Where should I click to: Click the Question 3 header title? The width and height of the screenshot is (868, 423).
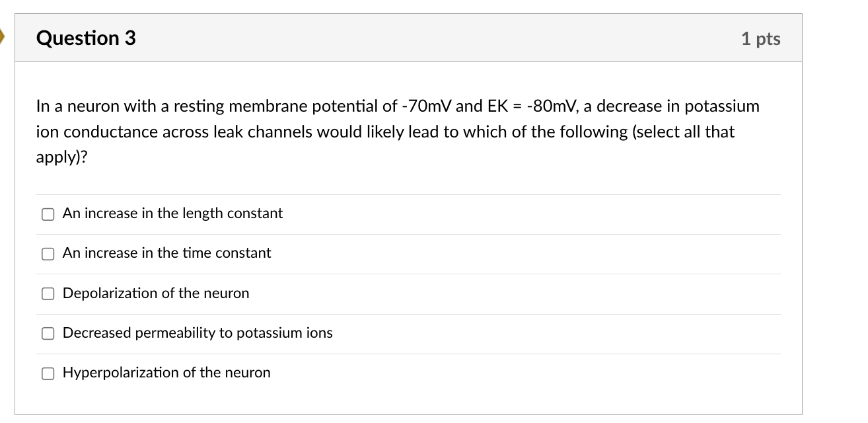pyautogui.click(x=86, y=38)
